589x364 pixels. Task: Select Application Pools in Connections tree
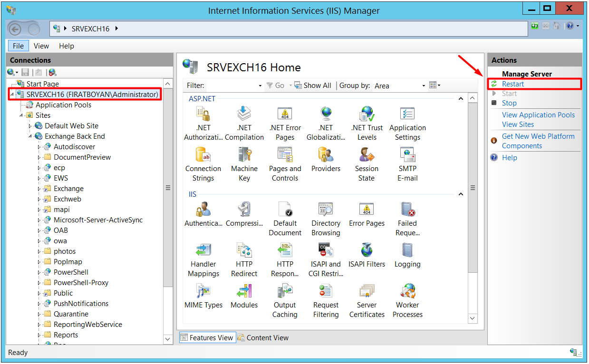tap(63, 105)
